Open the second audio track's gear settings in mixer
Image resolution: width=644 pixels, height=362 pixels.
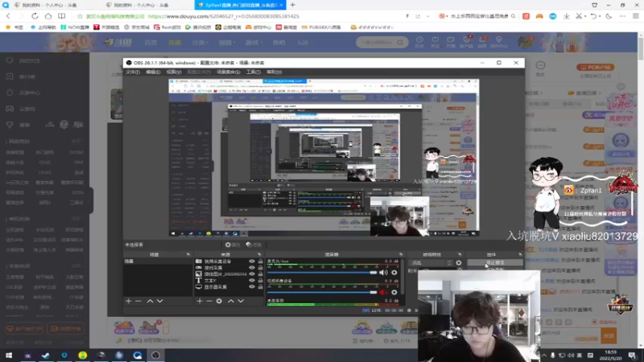(x=394, y=292)
